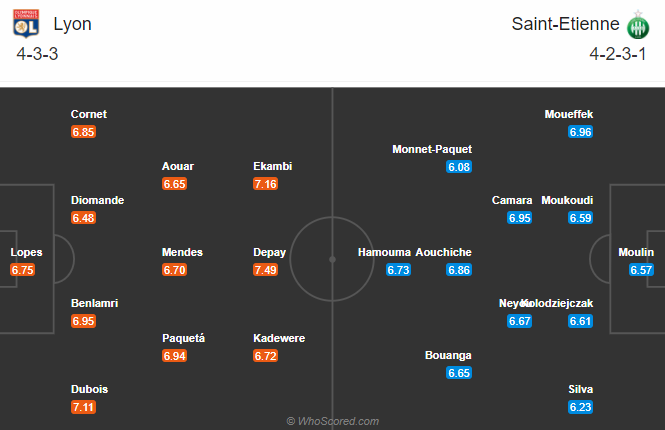Open Silva's 6.23 rating badge
Viewport: 665px width, 430px height.
click(581, 407)
